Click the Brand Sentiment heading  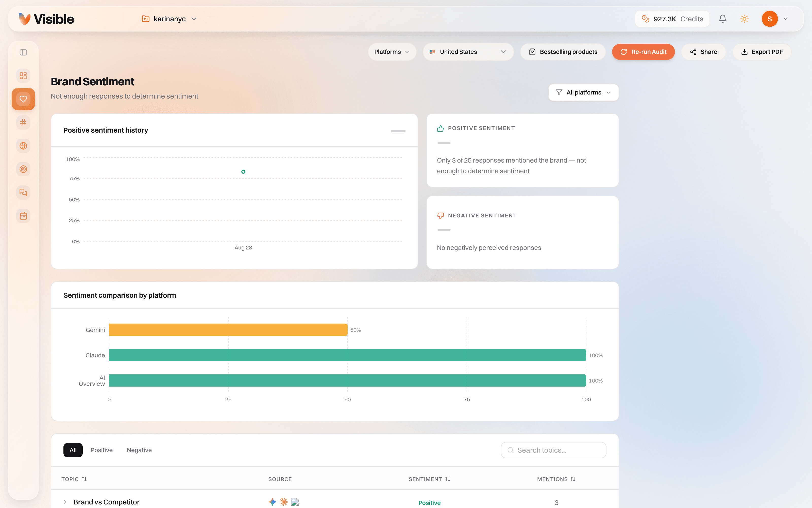click(x=92, y=82)
